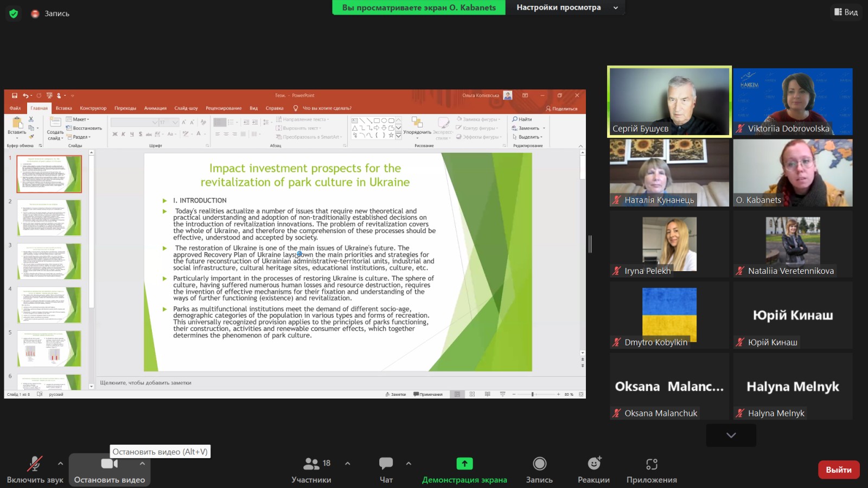Open the Выделить select dropdown
Image resolution: width=868 pixels, height=488 pixels.
coord(527,137)
